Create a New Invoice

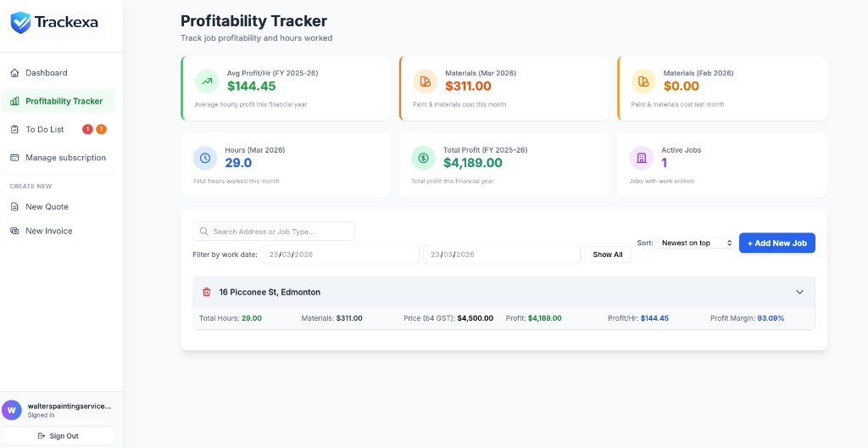[x=58, y=231]
